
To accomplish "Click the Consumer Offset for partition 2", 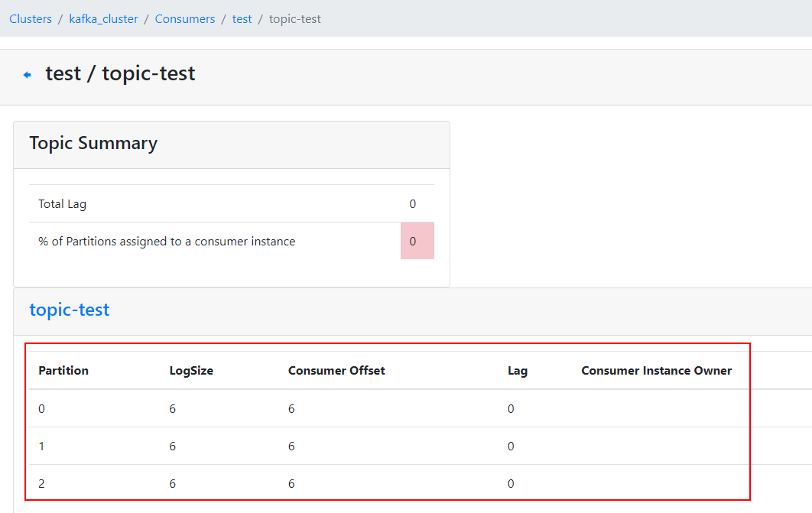I will (x=291, y=484).
